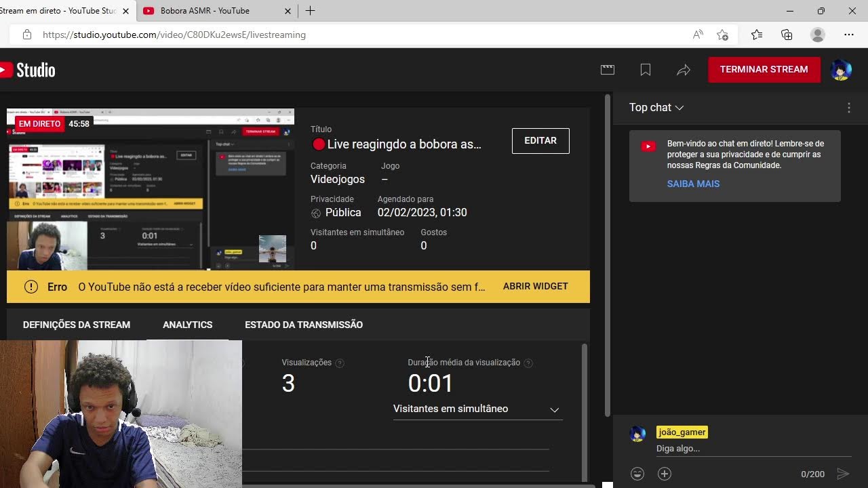Image resolution: width=868 pixels, height=488 pixels.
Task: Click the YouTube icon in chat welcome message
Action: 648,146
